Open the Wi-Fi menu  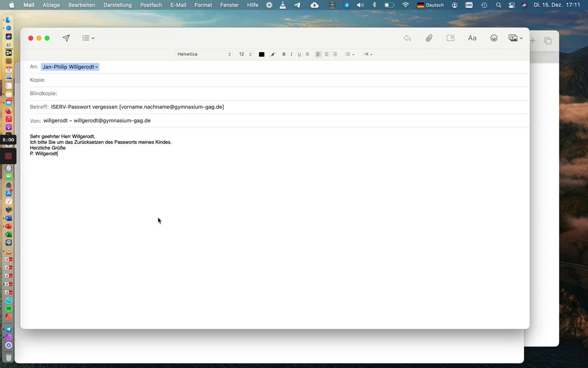tap(406, 5)
